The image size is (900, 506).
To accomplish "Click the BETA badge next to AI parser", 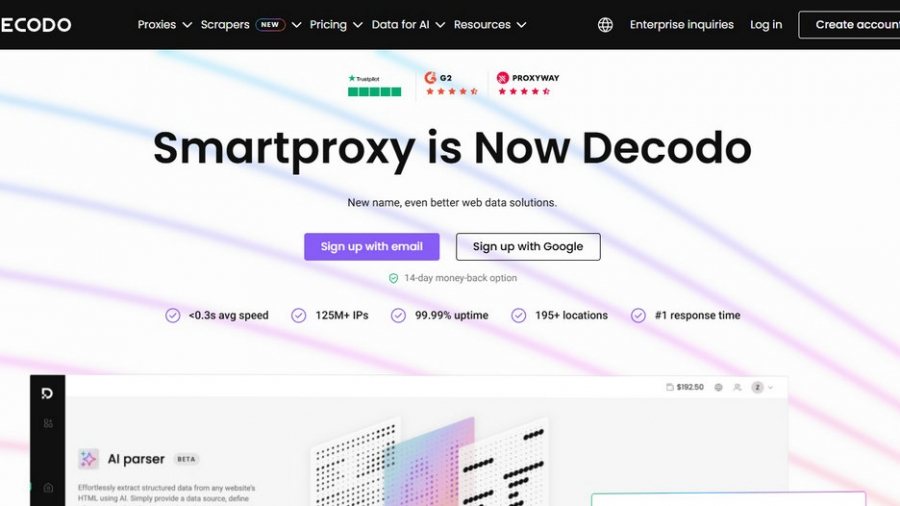I will (186, 459).
